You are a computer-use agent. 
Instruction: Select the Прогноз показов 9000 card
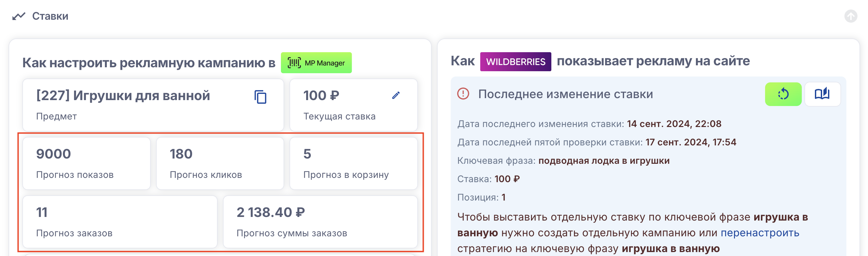pyautogui.click(x=86, y=163)
